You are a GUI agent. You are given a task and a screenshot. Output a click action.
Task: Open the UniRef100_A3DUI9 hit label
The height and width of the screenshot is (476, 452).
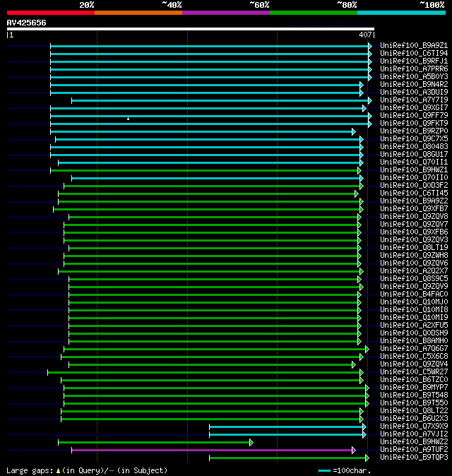(x=414, y=93)
